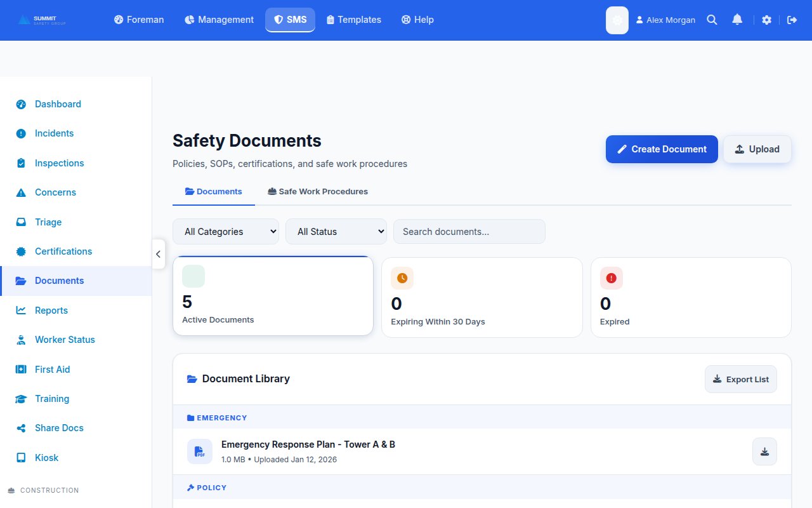Screen dimensions: 812x508
Task: Open the All Status dropdown
Action: pos(336,231)
